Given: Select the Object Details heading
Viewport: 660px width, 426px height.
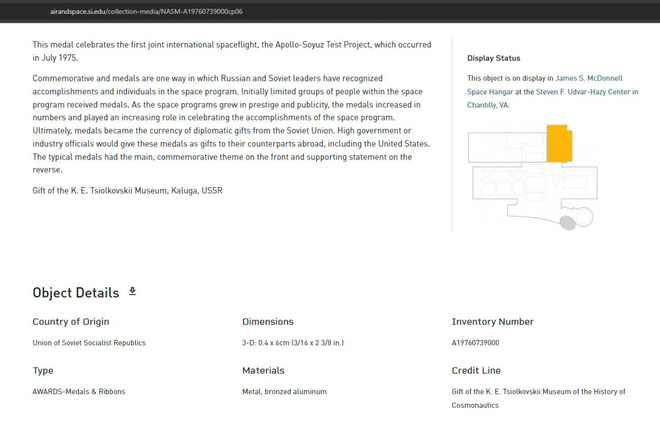Looking at the screenshot, I should 76,293.
